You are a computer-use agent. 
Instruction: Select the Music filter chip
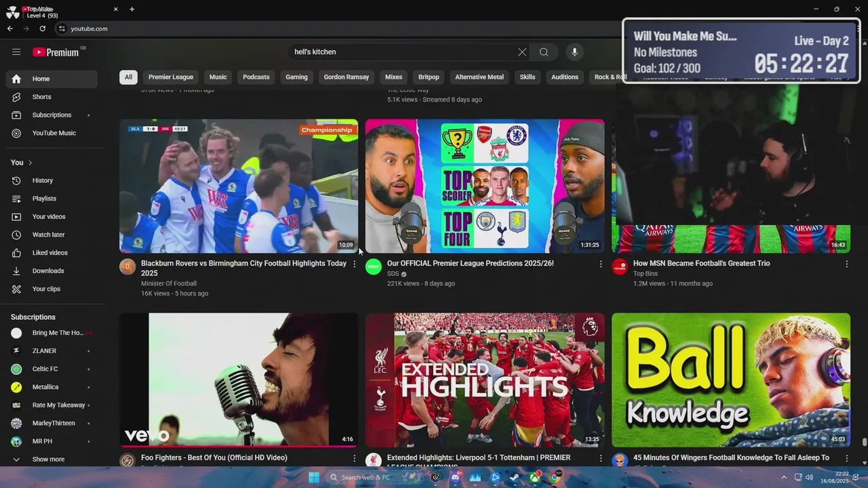click(x=218, y=77)
